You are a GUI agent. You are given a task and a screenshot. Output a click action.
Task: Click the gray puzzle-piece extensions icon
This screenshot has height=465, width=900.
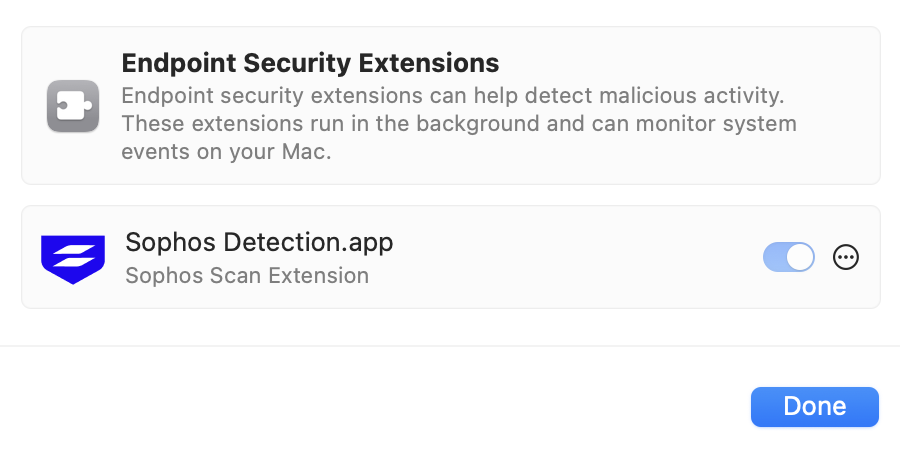[x=73, y=106]
